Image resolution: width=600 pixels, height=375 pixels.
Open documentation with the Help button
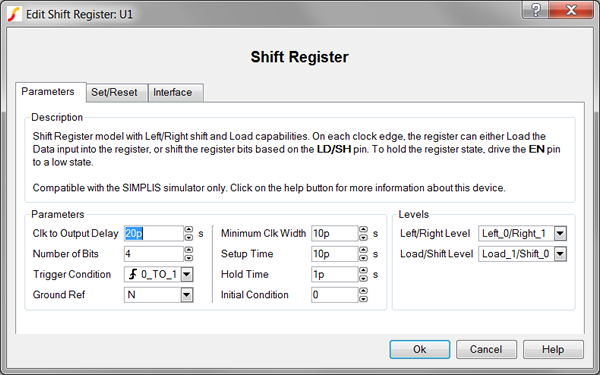click(x=553, y=349)
